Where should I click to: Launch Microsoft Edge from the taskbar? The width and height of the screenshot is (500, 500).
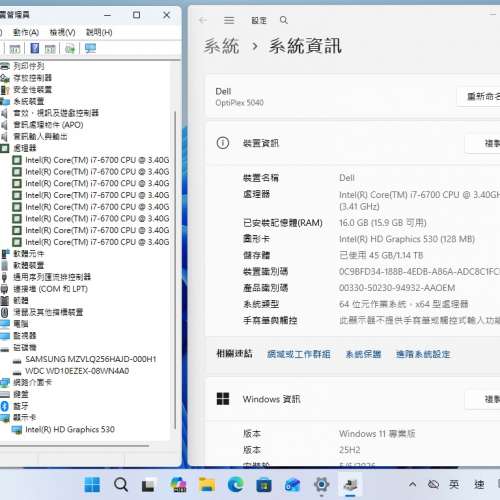pos(236,484)
